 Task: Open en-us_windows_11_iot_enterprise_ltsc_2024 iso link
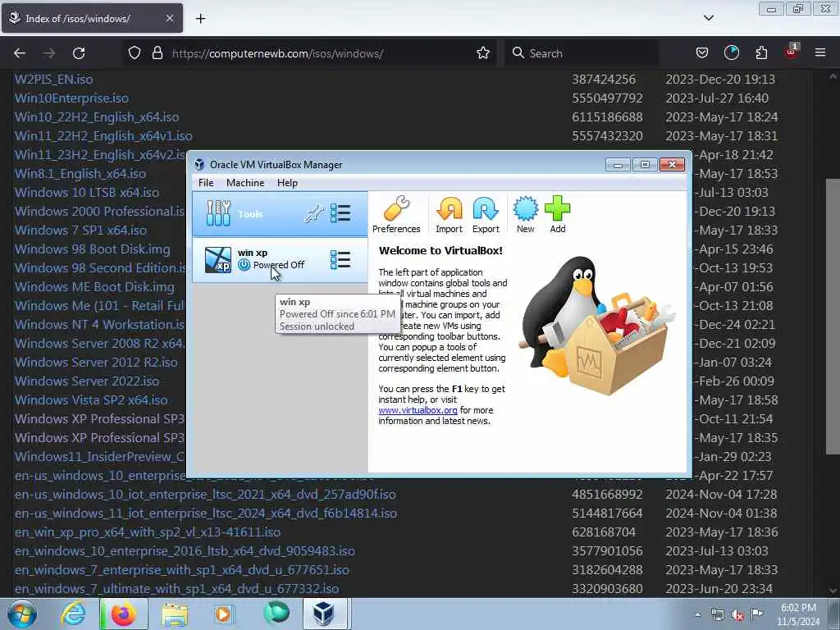[206, 514]
